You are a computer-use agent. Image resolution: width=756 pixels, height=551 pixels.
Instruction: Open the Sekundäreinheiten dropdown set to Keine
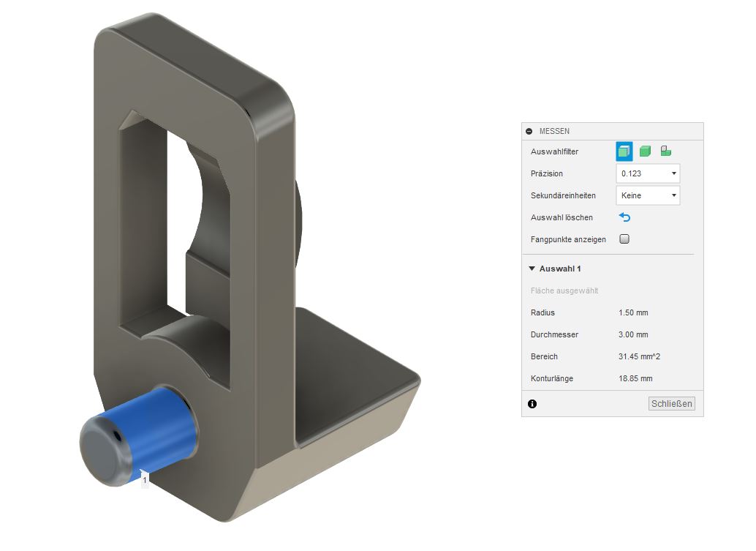[648, 195]
